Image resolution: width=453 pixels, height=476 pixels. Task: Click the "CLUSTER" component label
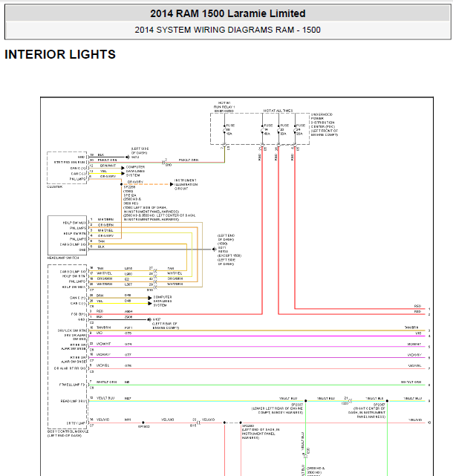point(55,186)
